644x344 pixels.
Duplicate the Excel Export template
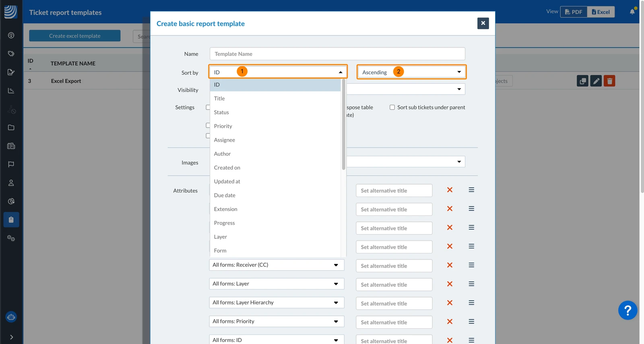point(582,81)
